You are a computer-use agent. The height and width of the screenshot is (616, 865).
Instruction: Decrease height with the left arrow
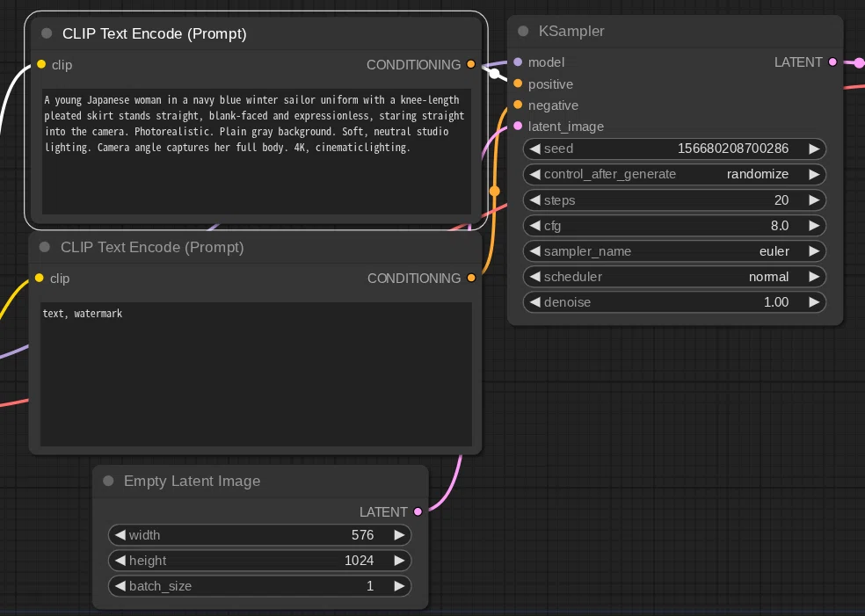pyautogui.click(x=120, y=561)
